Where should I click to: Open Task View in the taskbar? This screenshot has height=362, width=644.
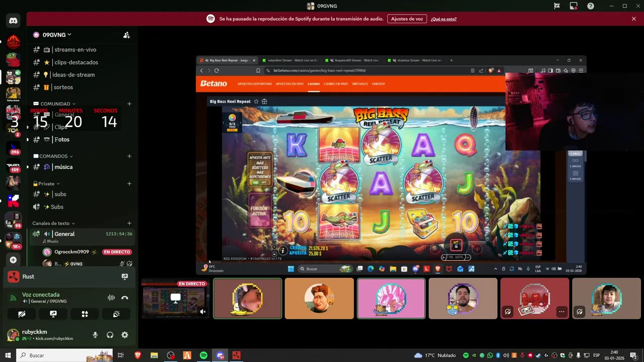tap(121, 355)
